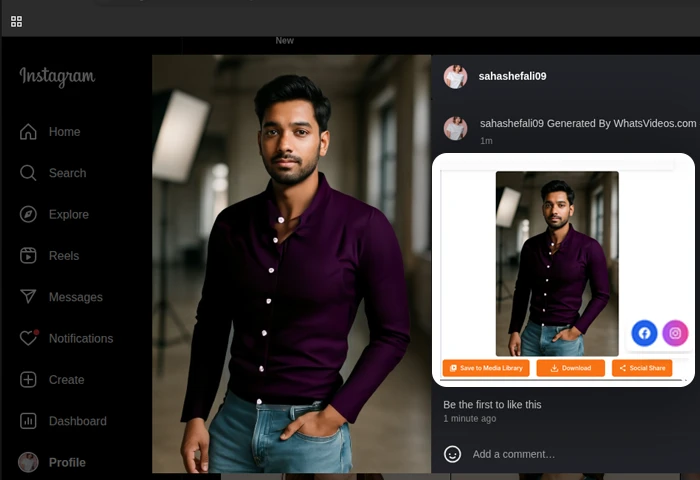Screen dimensions: 700x480
Task: Click the Social Share button
Action: point(642,368)
